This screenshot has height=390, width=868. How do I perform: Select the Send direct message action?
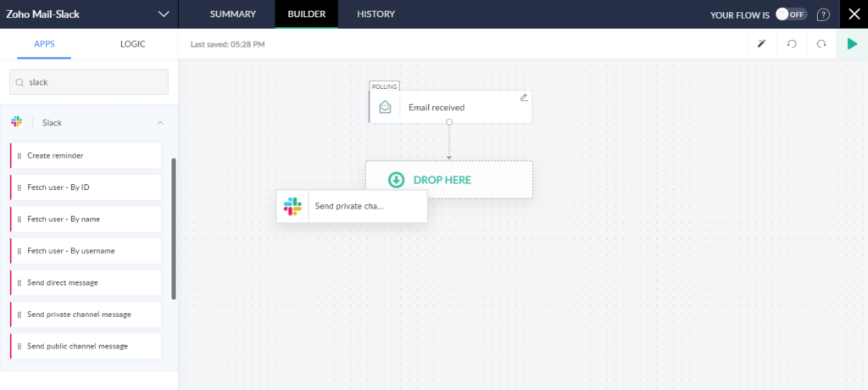(x=86, y=282)
